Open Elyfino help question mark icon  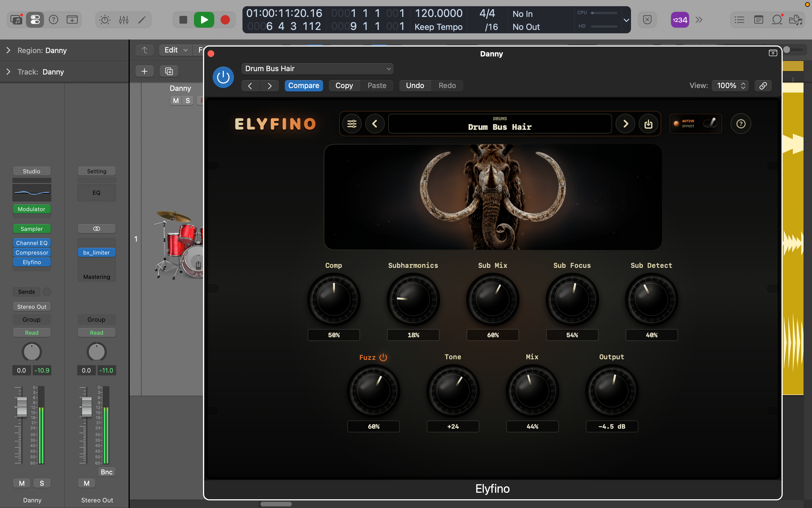coord(741,124)
